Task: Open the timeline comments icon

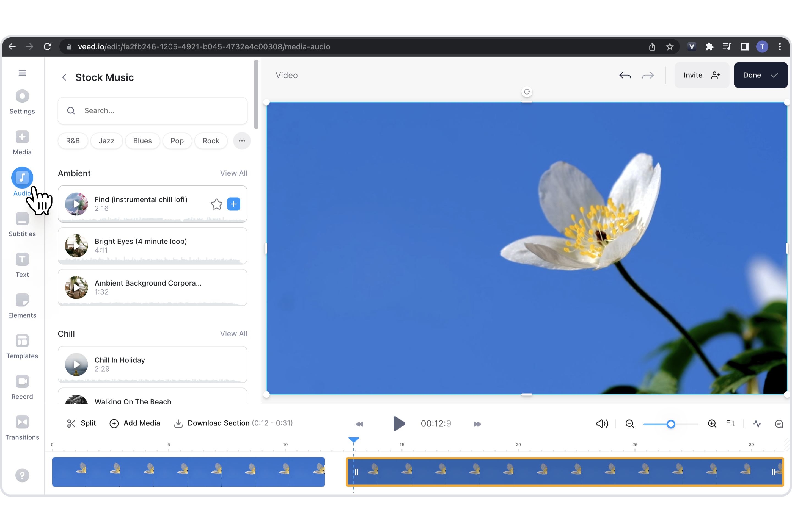Action: [779, 423]
